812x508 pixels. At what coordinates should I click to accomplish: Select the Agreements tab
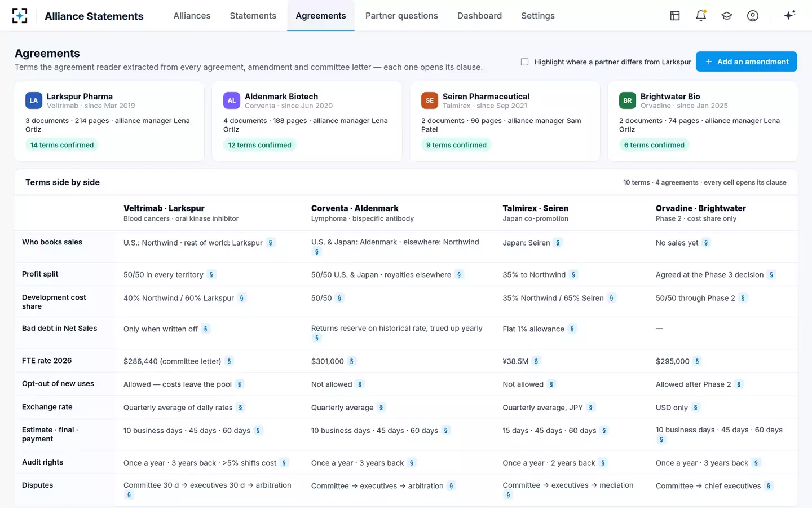321,16
